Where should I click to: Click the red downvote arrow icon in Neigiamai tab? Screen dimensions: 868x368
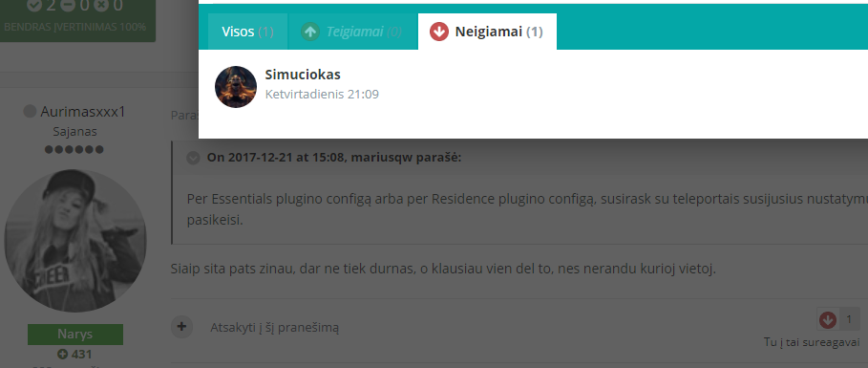[x=439, y=32]
